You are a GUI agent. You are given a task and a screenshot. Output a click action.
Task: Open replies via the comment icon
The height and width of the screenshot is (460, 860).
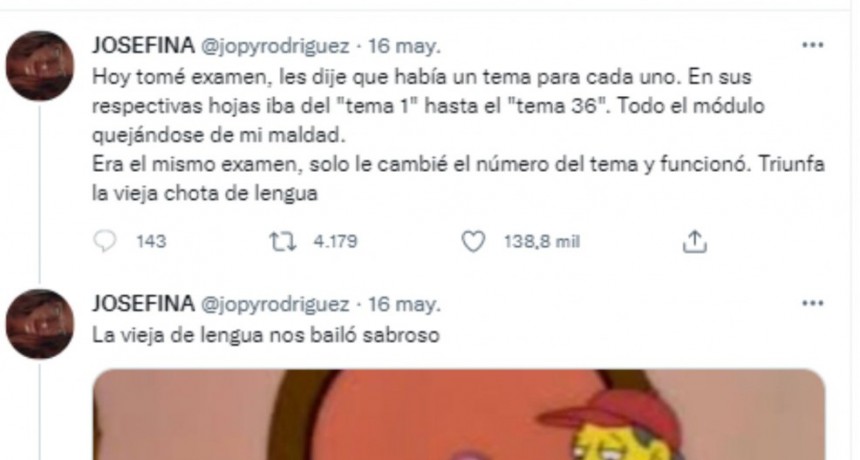pyautogui.click(x=105, y=241)
